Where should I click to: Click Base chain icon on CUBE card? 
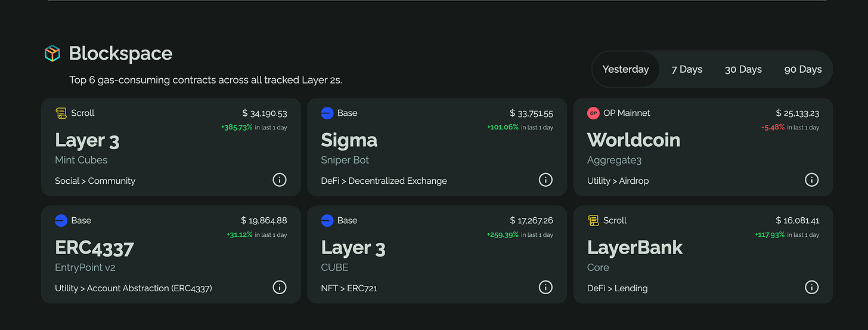[327, 220]
